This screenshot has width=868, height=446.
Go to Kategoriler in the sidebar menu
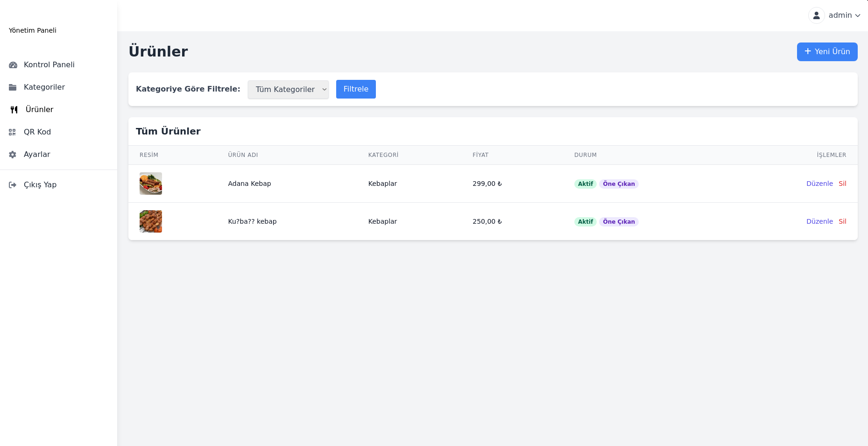click(x=44, y=87)
